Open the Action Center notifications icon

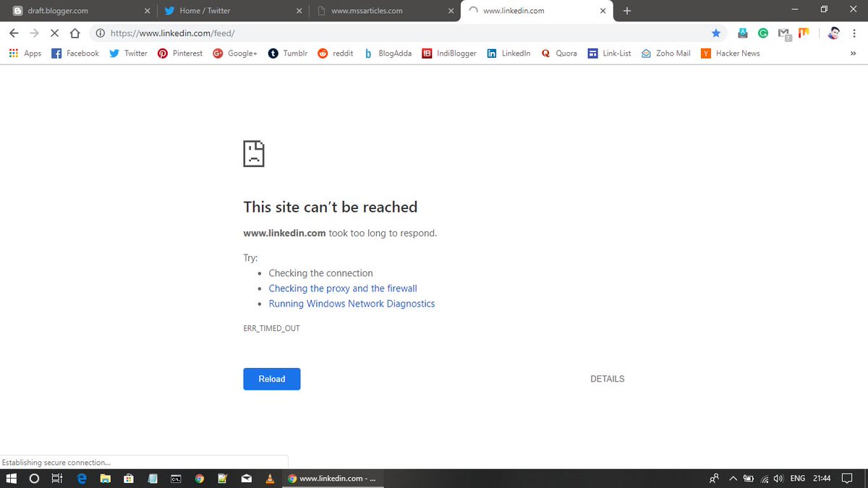[x=848, y=478]
